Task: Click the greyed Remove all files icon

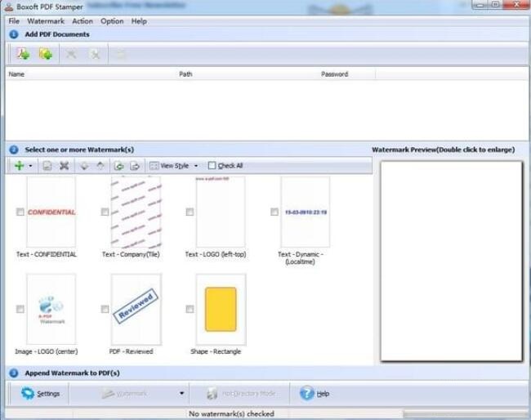Action: [x=95, y=54]
